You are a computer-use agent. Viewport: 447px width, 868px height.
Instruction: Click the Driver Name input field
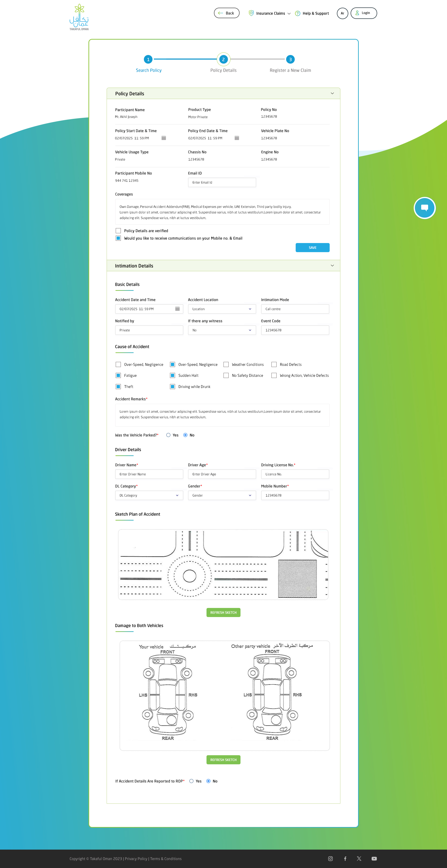tap(149, 474)
